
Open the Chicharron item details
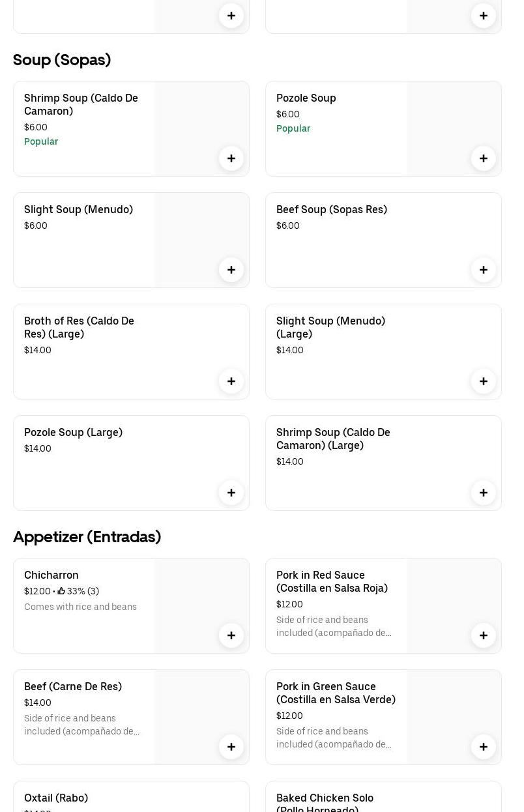51,575
